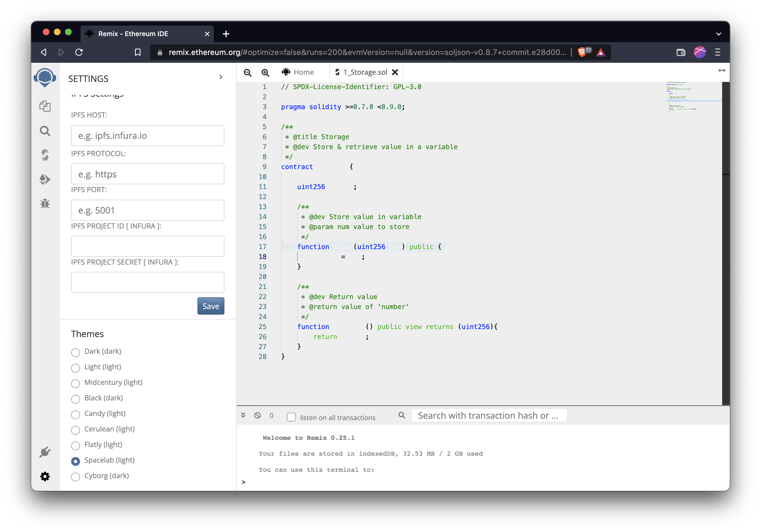Expand browser tab list dropdown arrow
This screenshot has height=532, width=761.
718,34
